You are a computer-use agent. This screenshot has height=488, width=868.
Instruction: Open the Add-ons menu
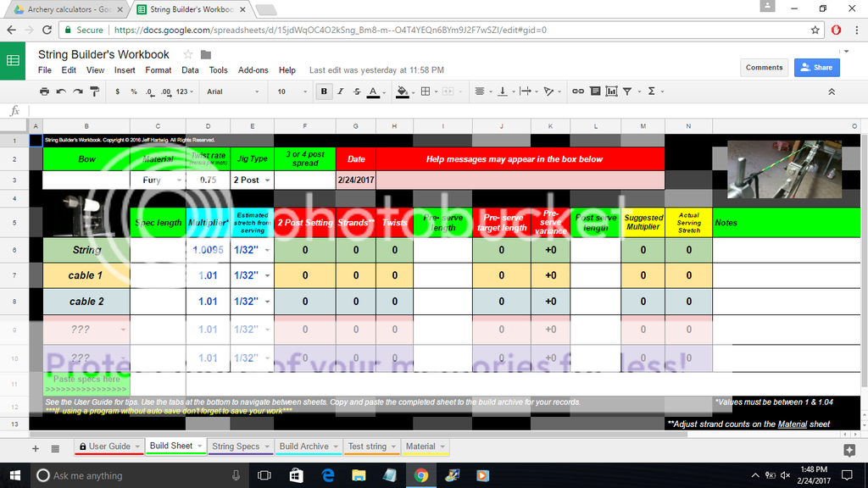coord(253,70)
